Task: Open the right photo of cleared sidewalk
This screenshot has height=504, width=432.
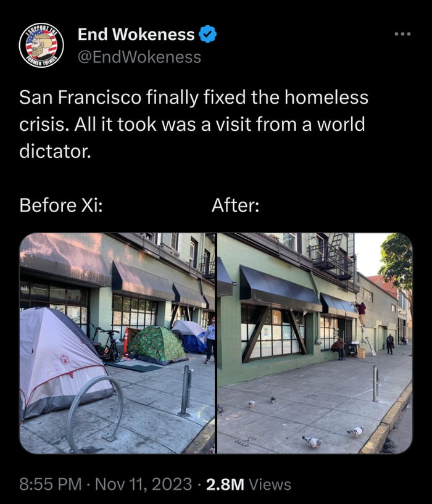Action: (315, 343)
